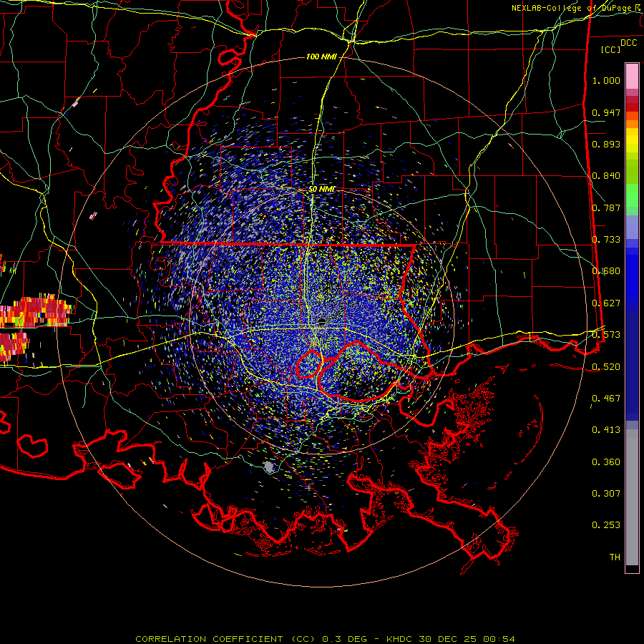
Task: Click the KHDC radar site identifier
Action: click(x=400, y=639)
